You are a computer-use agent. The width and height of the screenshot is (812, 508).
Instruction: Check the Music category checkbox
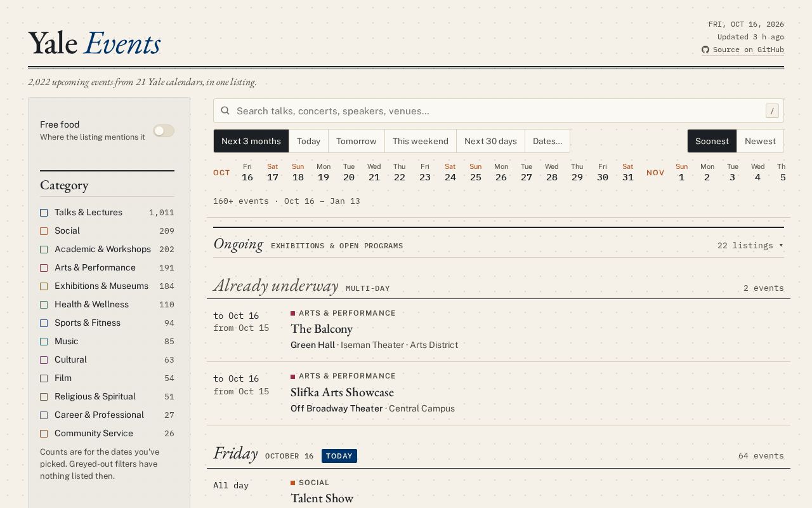click(x=44, y=342)
